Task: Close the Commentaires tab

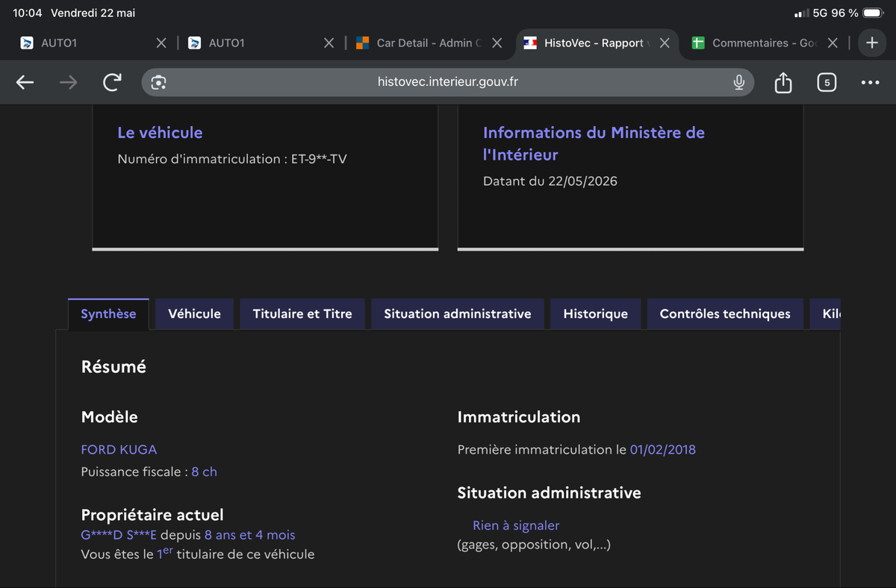Action: coord(833,43)
